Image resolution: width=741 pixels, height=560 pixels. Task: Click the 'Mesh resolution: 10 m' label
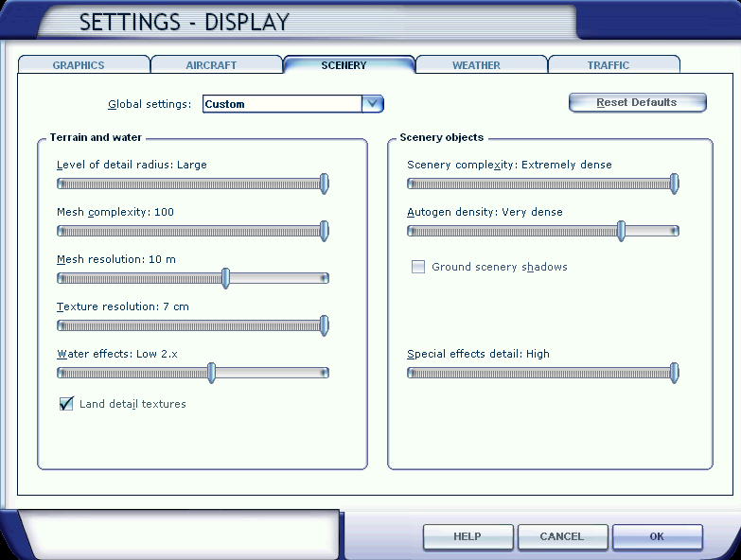(116, 259)
